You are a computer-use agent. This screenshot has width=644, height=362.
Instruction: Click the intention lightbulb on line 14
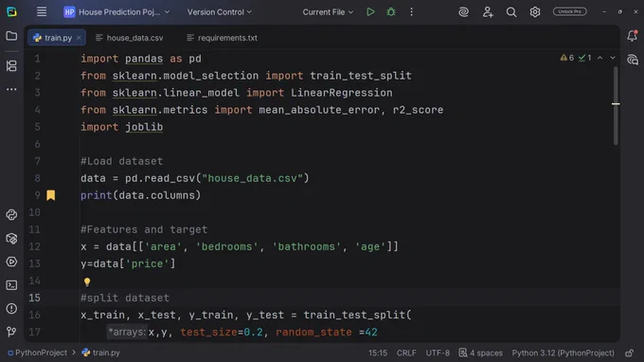click(87, 281)
